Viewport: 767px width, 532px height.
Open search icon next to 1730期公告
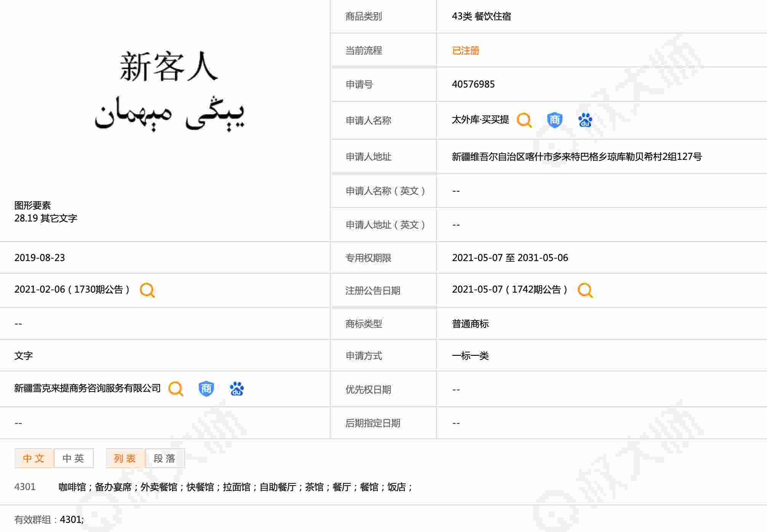pos(147,290)
